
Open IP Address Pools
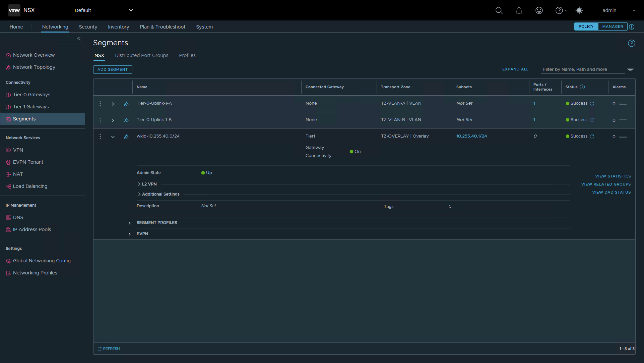tap(32, 229)
